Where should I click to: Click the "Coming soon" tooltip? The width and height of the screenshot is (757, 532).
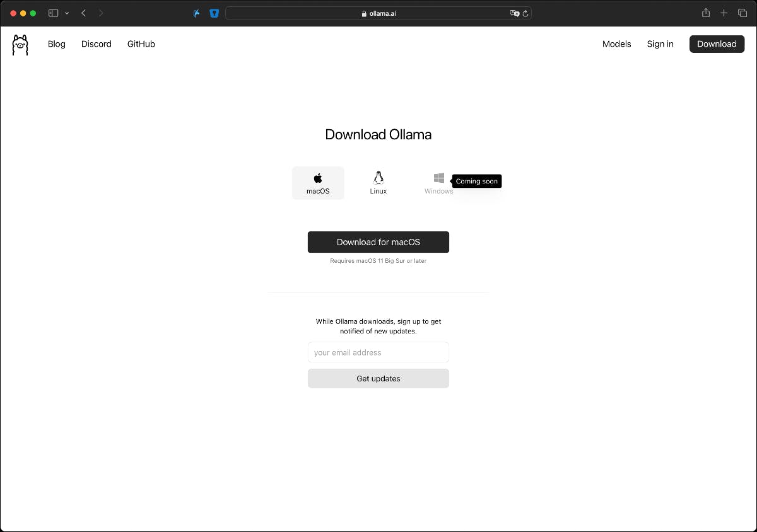477,181
